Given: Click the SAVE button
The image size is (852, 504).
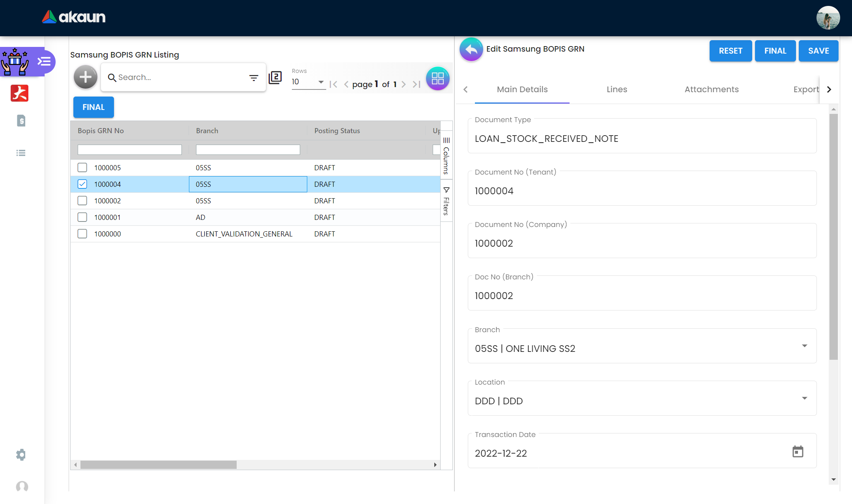Looking at the screenshot, I should click(818, 51).
